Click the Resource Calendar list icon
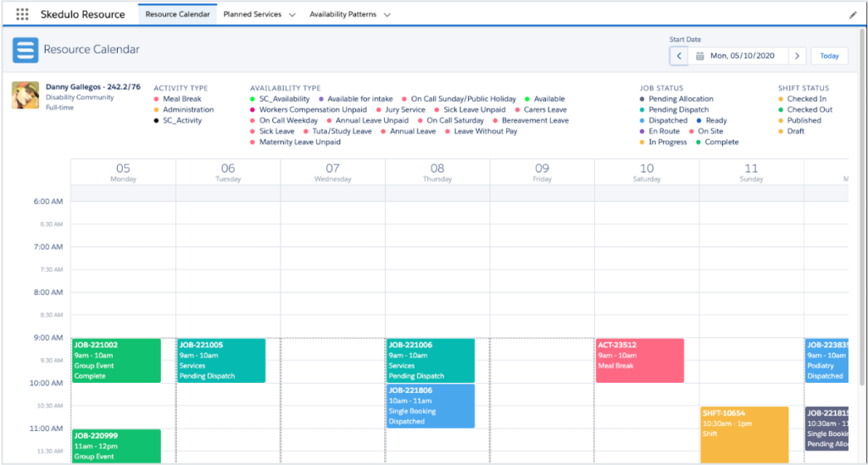 pyautogui.click(x=25, y=50)
